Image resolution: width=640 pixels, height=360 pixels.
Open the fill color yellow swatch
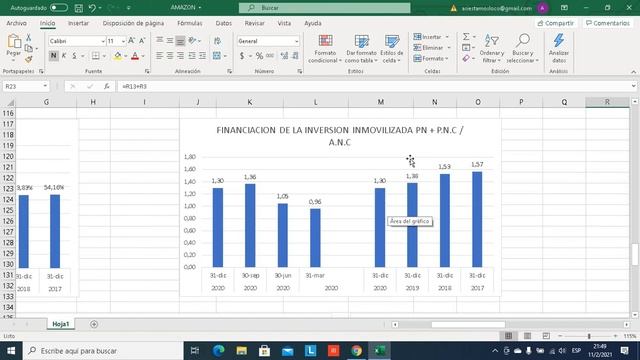(118, 56)
